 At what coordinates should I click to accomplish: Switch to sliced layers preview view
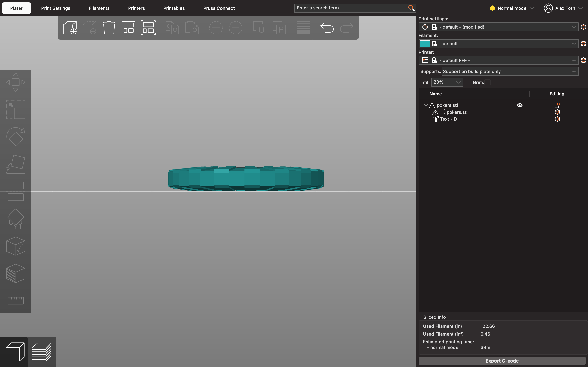pyautogui.click(x=41, y=352)
